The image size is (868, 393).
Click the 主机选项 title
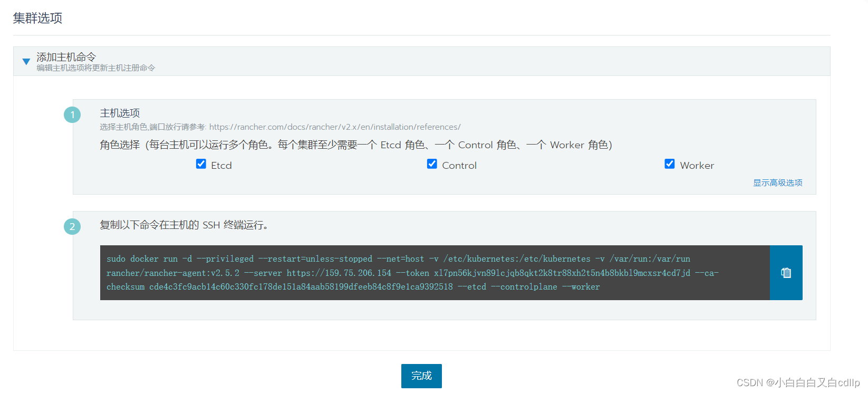(x=120, y=113)
